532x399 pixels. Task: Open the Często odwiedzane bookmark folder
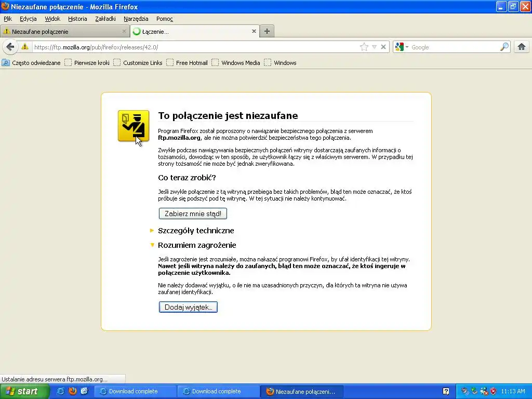pos(31,63)
